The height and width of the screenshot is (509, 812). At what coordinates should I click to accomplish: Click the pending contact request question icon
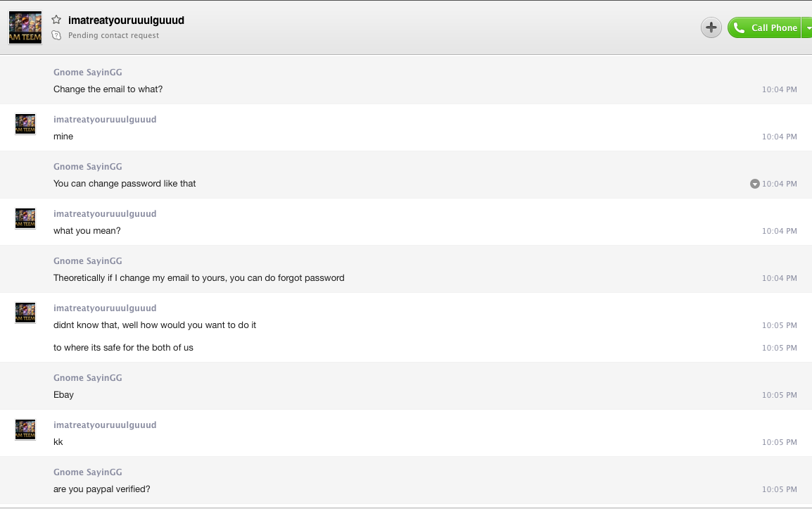pyautogui.click(x=56, y=35)
